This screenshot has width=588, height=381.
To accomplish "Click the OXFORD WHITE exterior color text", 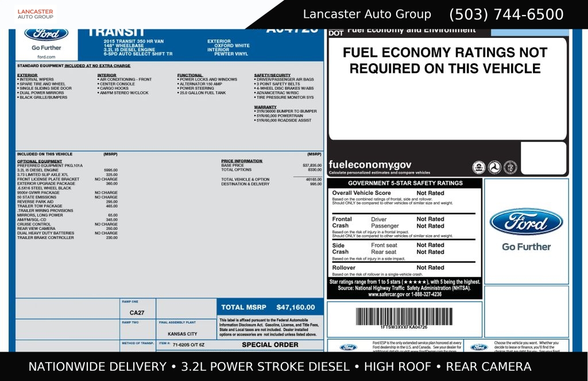I will (x=232, y=45).
